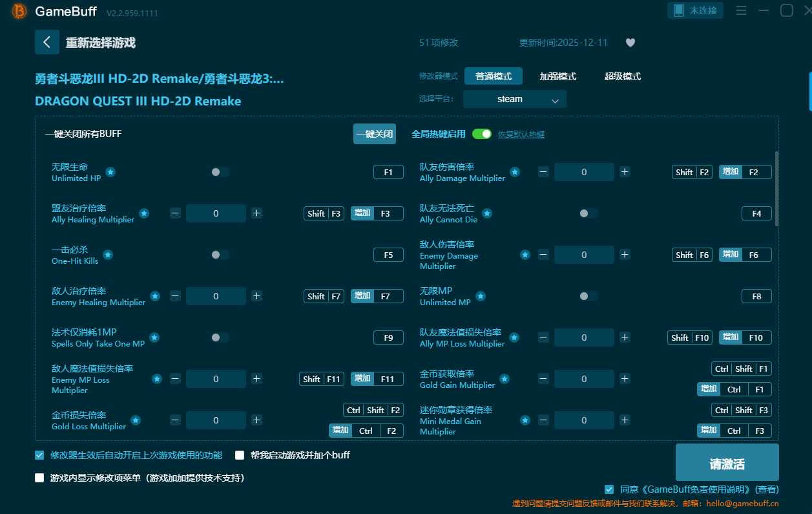Click the not-connected phone icon
This screenshot has height=514, width=812.
coord(679,10)
